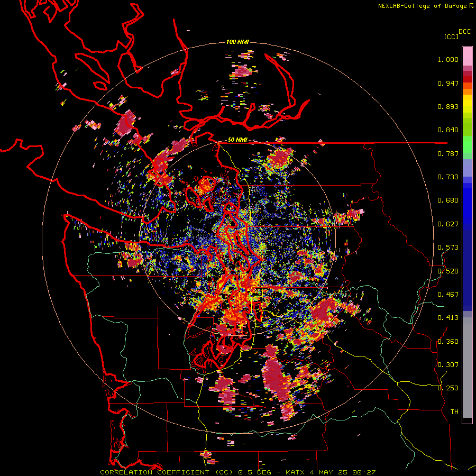This screenshot has height=476, width=476.
Task: Click the DCC label above the color scale
Action: tap(465, 32)
